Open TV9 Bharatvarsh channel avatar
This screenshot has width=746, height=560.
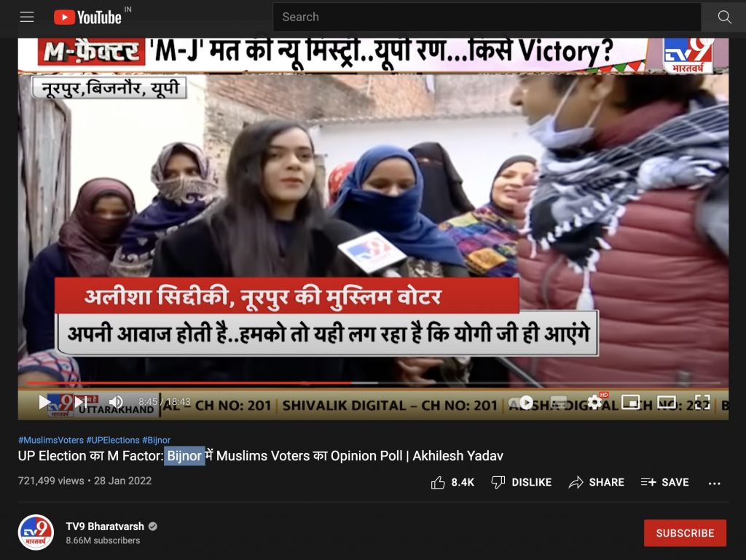pos(36,532)
